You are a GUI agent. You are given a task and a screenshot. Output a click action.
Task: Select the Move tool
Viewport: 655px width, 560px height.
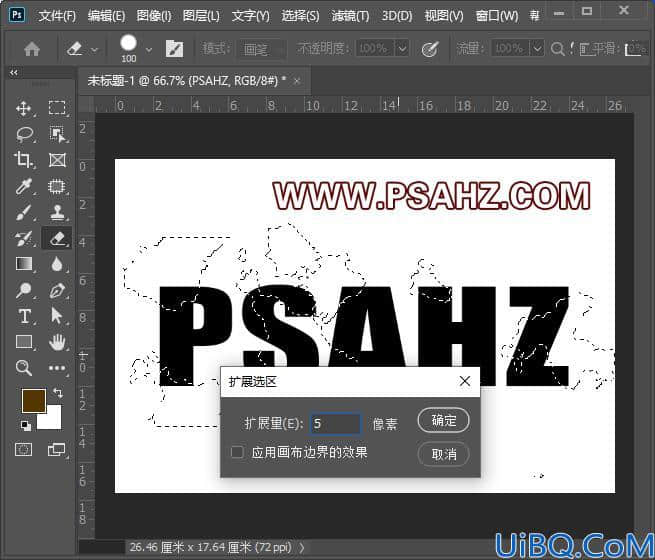24,108
